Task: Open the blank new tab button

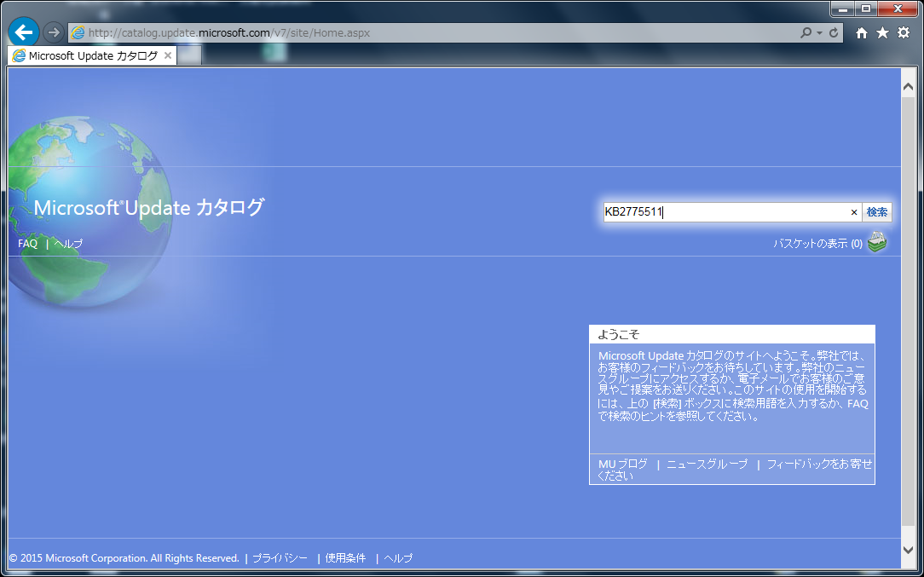Action: [x=190, y=55]
